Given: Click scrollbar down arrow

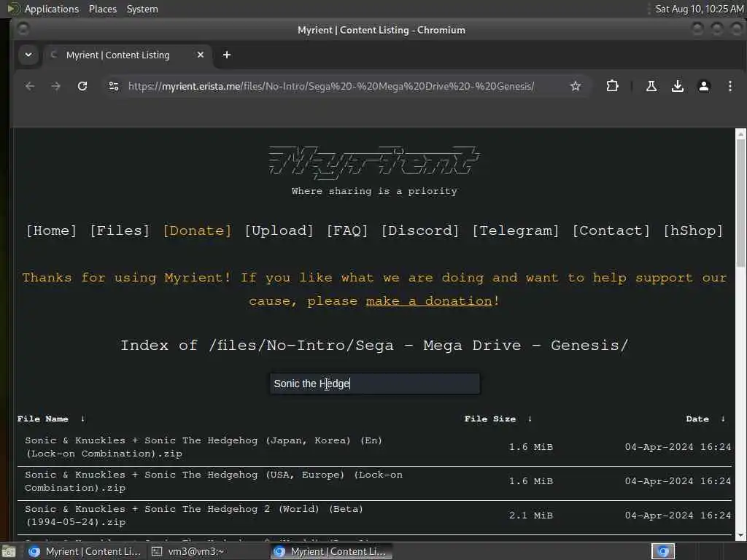Looking at the screenshot, I should [x=740, y=536].
